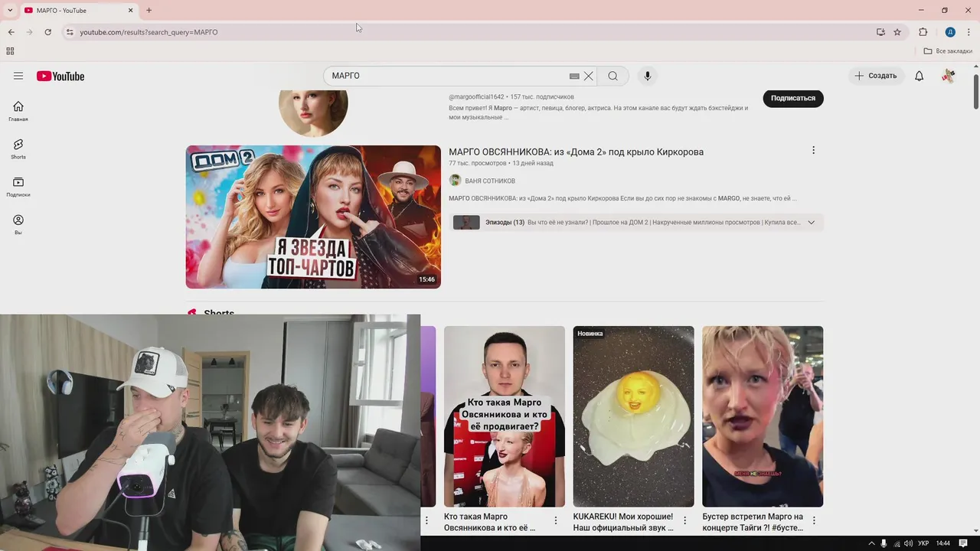Open the volume speaker tray icon

908,543
